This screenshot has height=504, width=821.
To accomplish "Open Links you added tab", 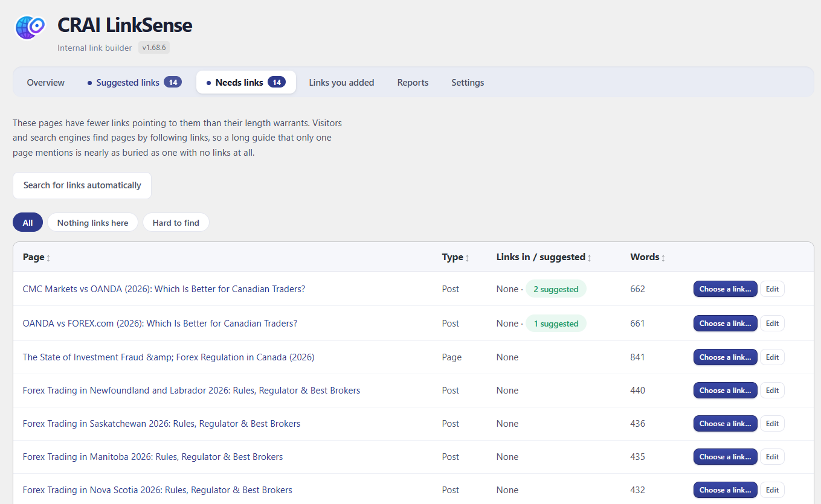I will click(x=341, y=83).
